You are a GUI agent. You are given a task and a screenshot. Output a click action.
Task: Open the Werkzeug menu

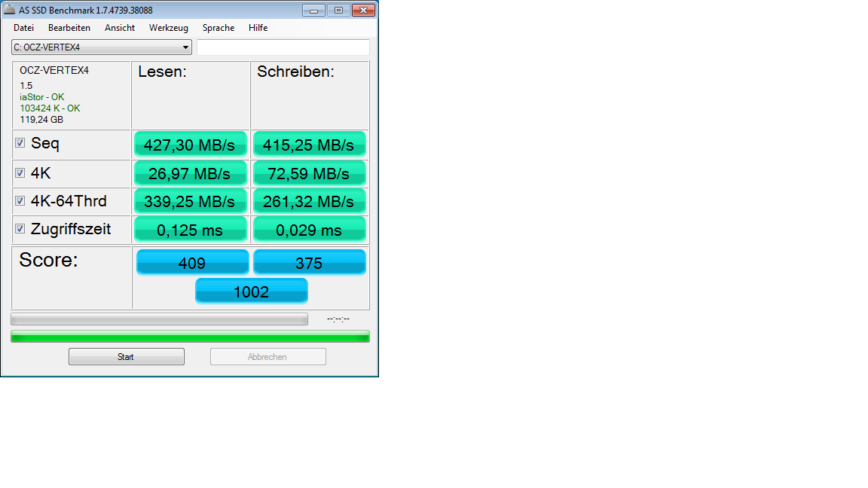[168, 28]
